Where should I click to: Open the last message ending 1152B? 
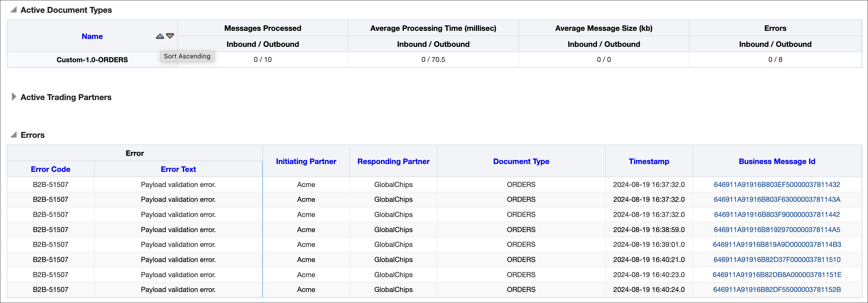(x=777, y=290)
